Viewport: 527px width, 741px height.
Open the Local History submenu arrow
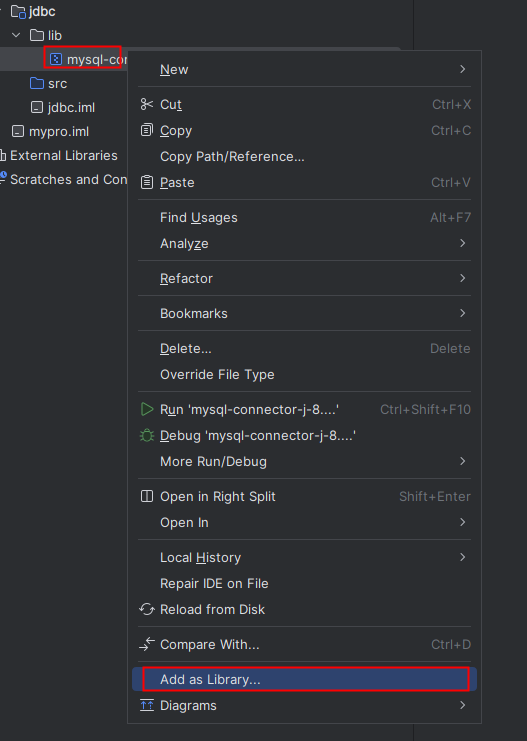click(x=463, y=557)
